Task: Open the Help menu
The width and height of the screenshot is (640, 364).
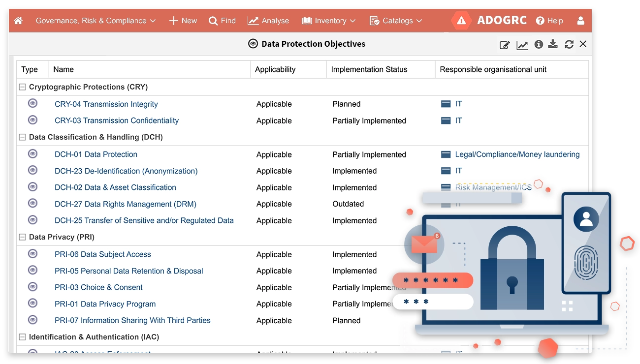Action: point(549,21)
